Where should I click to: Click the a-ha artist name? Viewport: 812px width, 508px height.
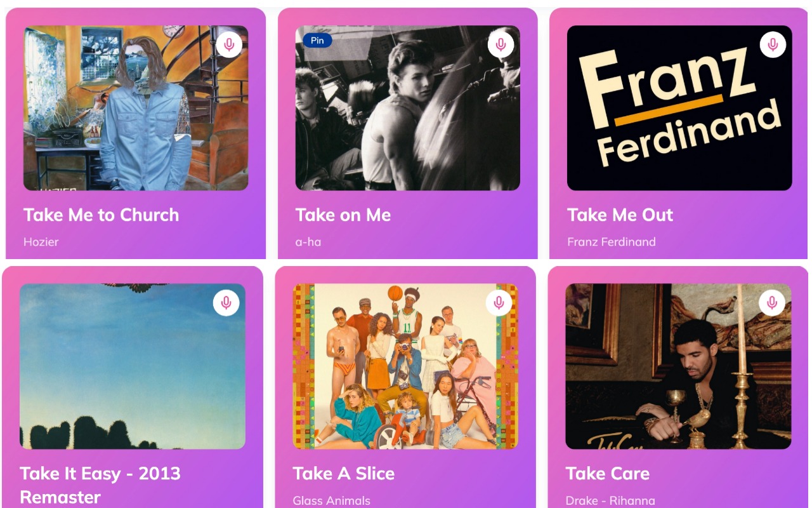[x=308, y=242]
